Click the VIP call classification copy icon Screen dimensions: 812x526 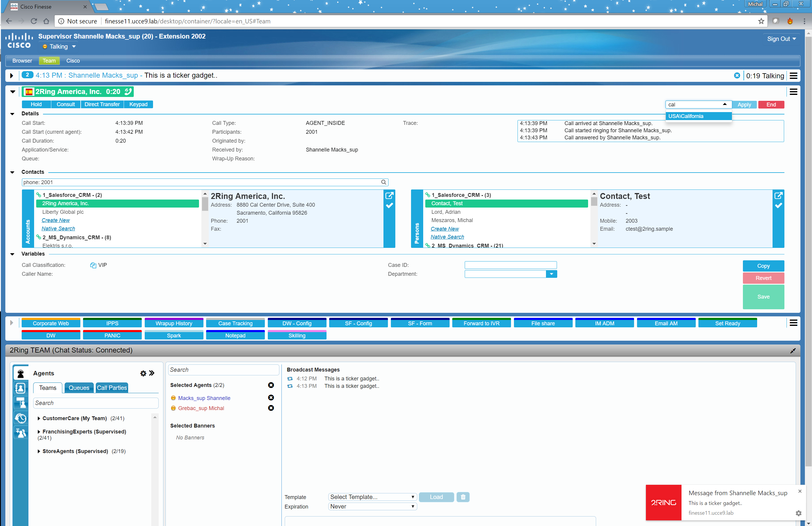pyautogui.click(x=93, y=265)
